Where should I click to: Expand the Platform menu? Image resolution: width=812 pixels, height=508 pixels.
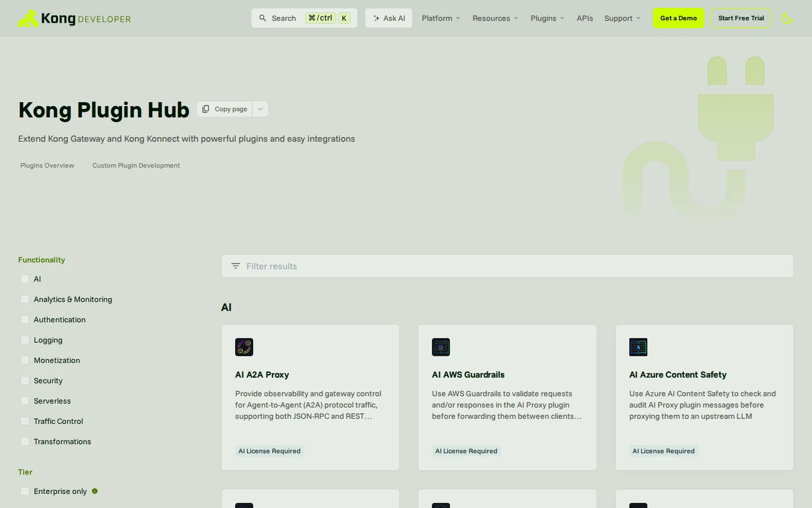[x=441, y=18]
